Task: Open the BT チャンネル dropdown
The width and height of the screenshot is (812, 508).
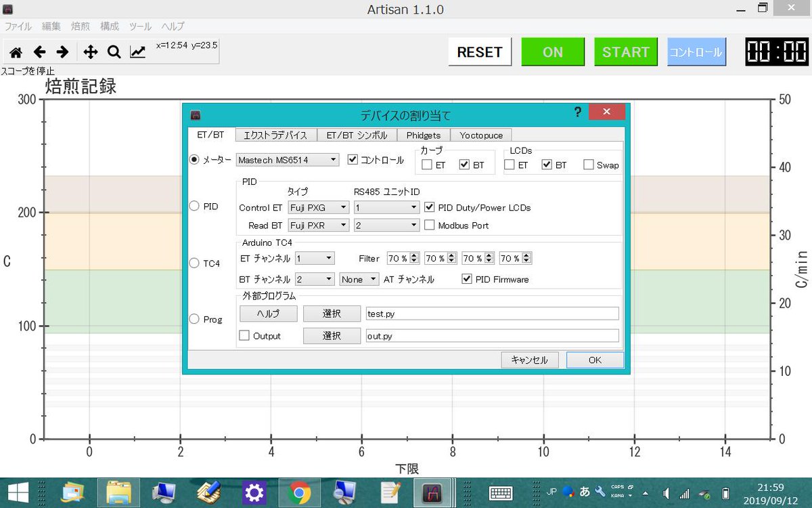Action: point(315,279)
